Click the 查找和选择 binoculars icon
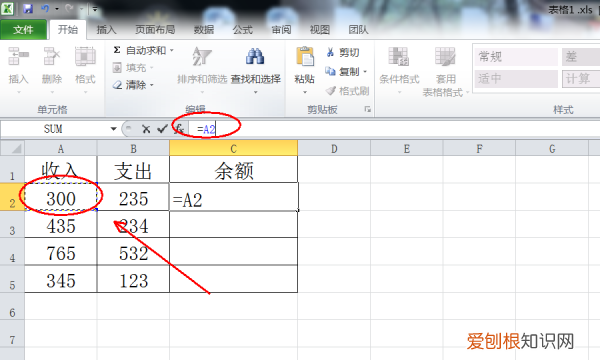The height and width of the screenshot is (360, 600). point(255,57)
